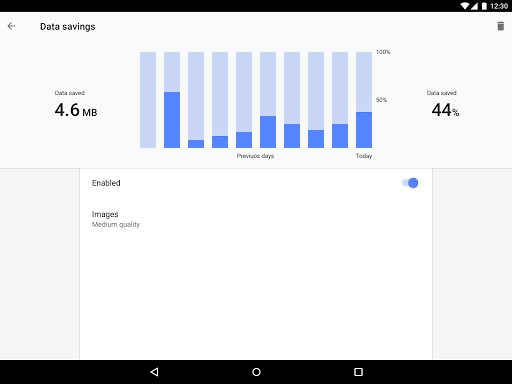The image size is (512, 384).
Task: Click the 44% data saved figure
Action: (x=445, y=110)
